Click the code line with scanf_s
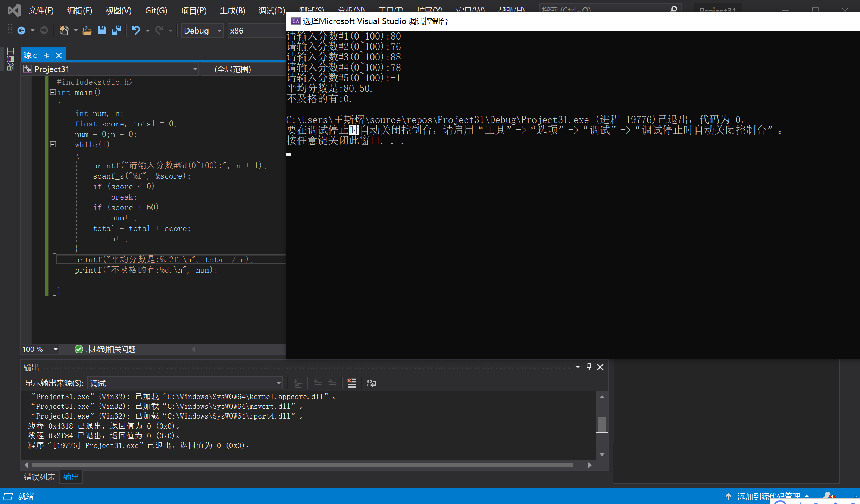 (x=142, y=176)
